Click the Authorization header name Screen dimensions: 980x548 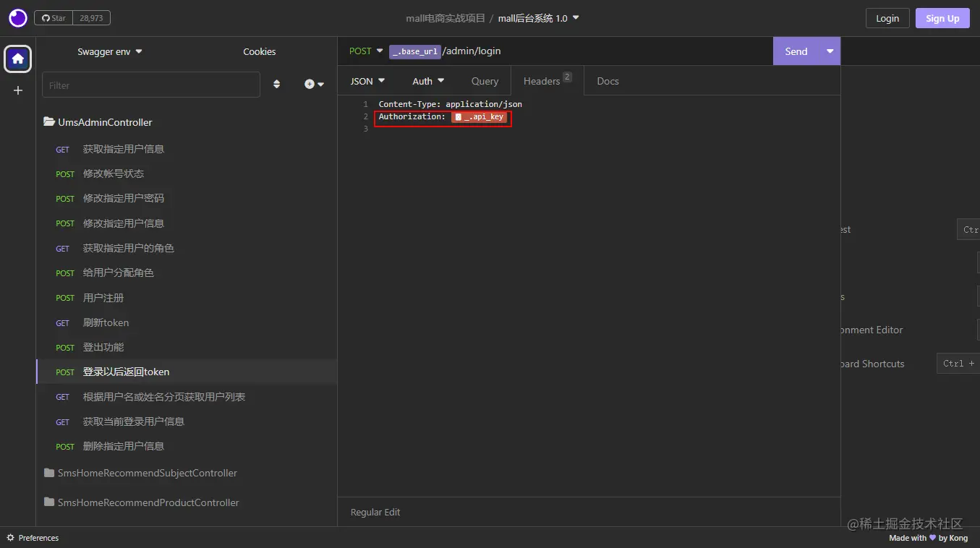click(x=412, y=116)
